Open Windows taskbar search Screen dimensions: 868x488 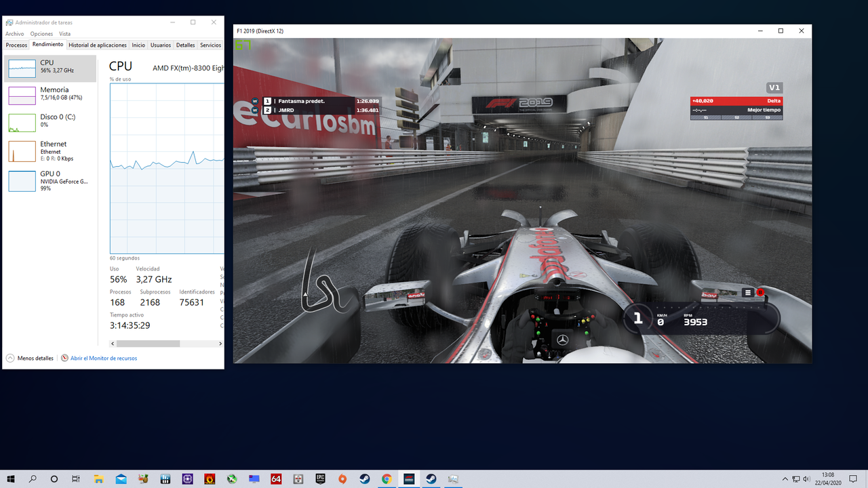point(33,479)
